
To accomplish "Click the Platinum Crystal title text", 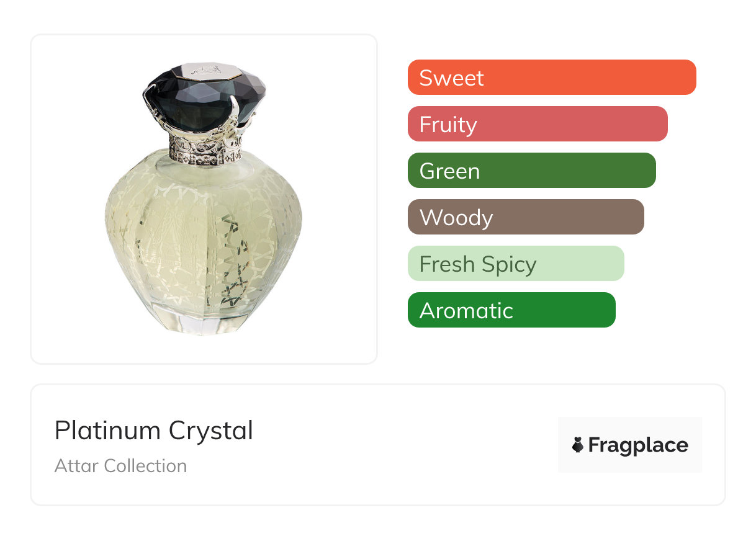I will click(154, 431).
